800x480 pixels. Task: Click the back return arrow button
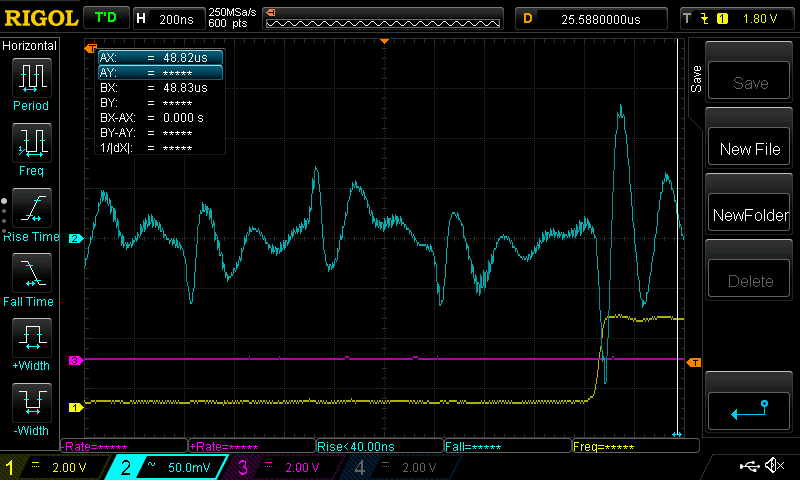(749, 411)
